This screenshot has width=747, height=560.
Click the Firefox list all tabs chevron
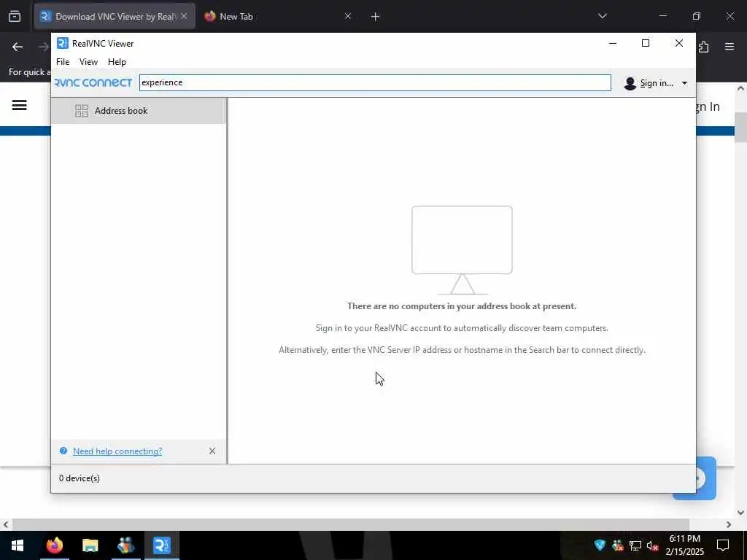602,16
